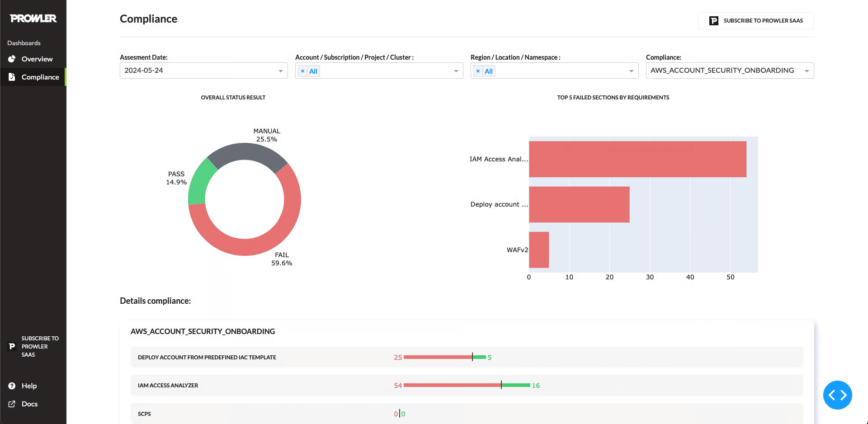
Task: Select the Compliance dashboard menu item
Action: click(33, 77)
